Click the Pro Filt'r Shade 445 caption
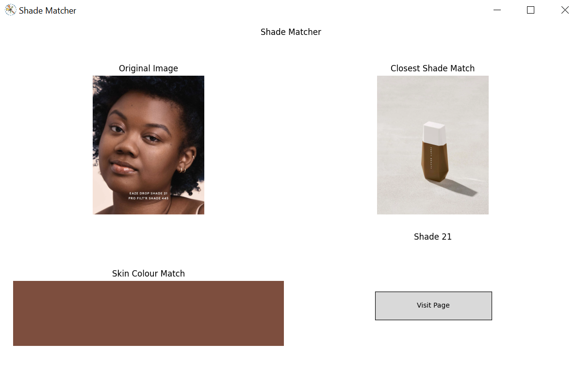577x392 pixels. [148, 198]
